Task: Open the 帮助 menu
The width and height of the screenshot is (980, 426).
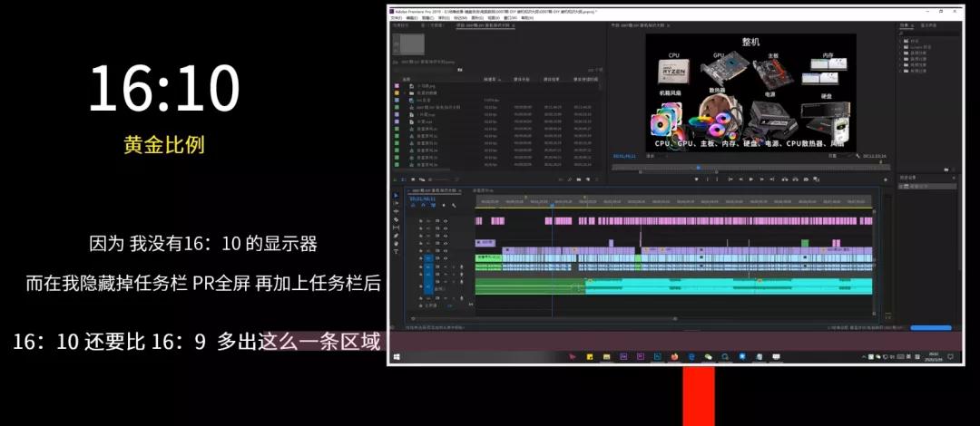Action: (x=527, y=18)
